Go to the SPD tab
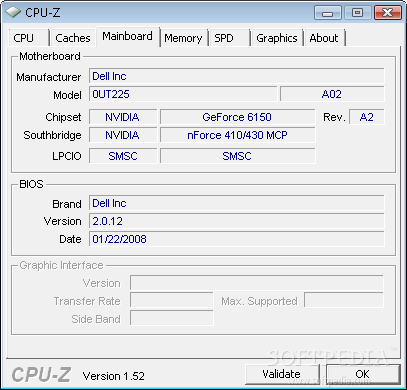Viewport: 407px width, 390px height. pyautogui.click(x=229, y=38)
